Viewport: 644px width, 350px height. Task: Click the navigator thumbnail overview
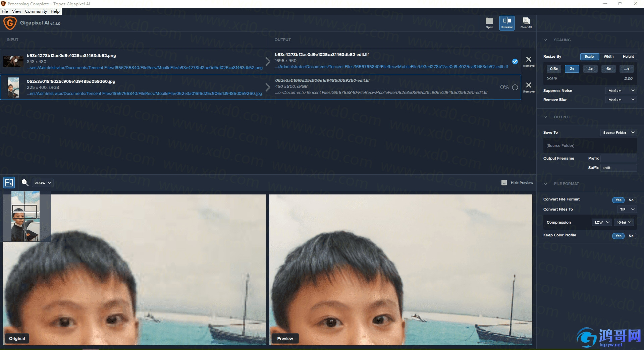click(x=25, y=216)
